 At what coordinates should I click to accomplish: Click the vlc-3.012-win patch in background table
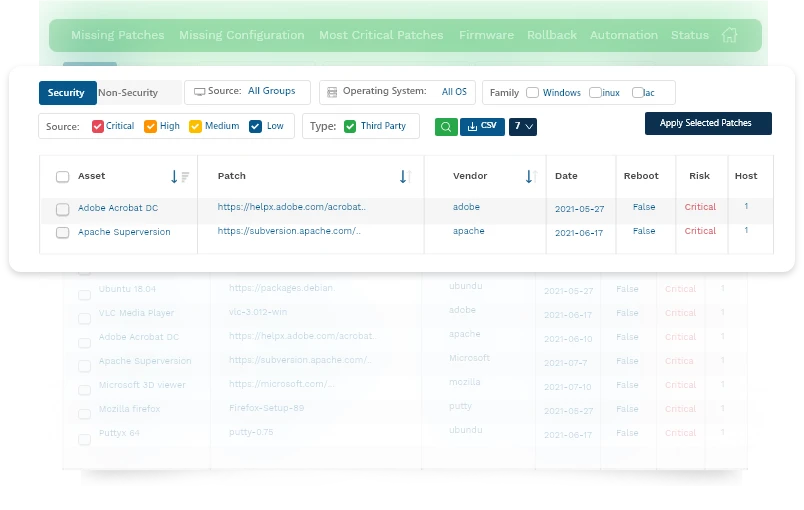[258, 312]
